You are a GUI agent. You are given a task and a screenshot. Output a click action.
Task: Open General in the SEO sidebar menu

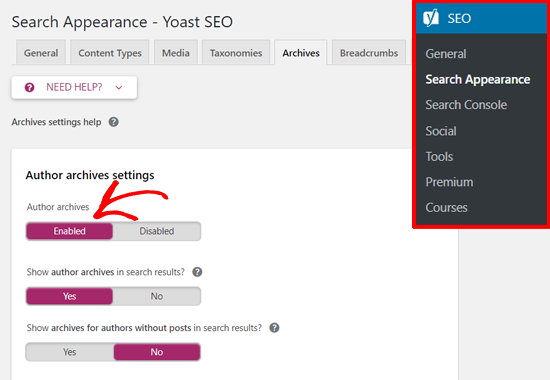pos(446,54)
